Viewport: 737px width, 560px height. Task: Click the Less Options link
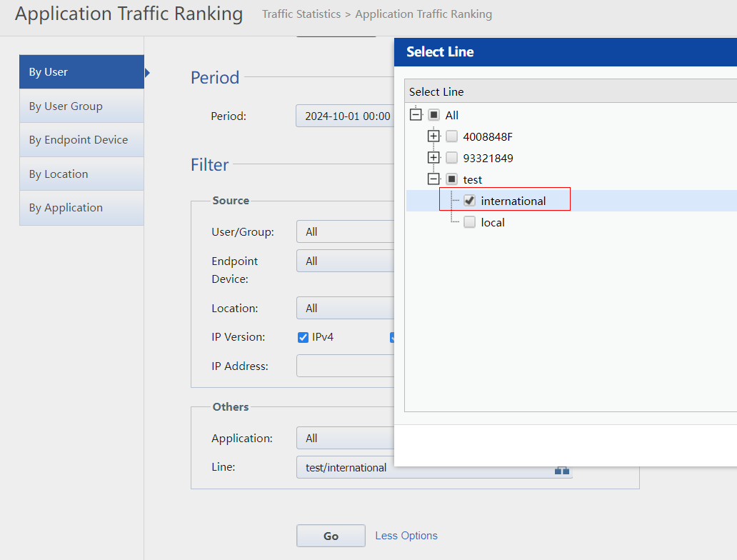(406, 536)
